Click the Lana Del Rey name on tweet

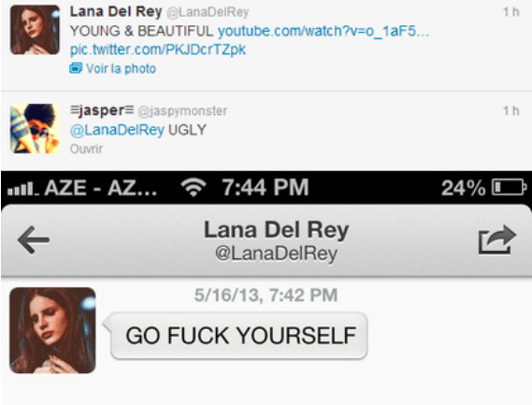coord(116,12)
